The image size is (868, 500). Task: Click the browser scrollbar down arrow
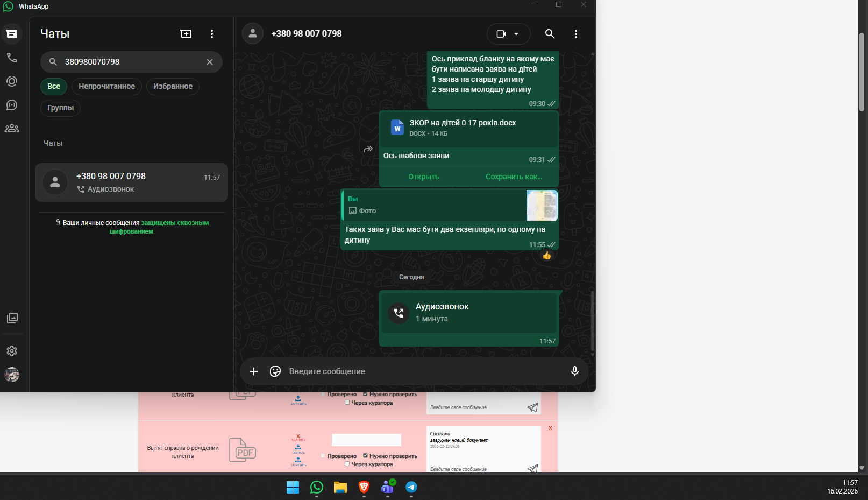point(862,468)
